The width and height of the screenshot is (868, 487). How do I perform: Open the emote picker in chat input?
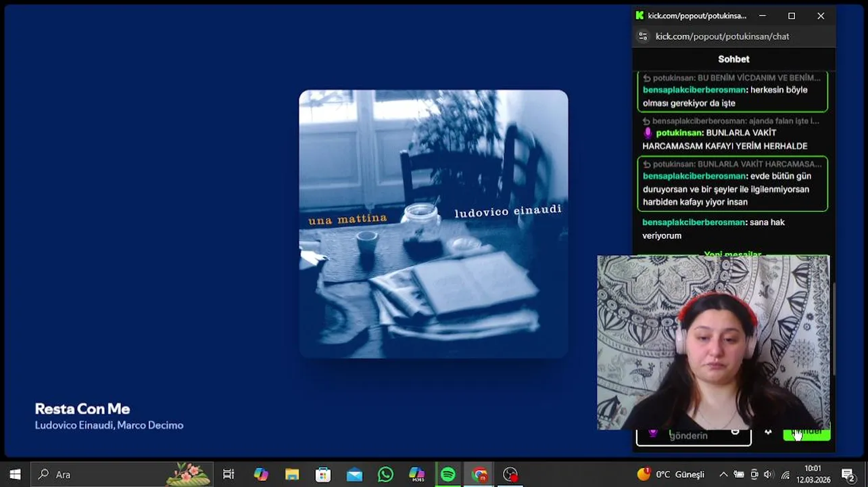pyautogui.click(x=736, y=432)
